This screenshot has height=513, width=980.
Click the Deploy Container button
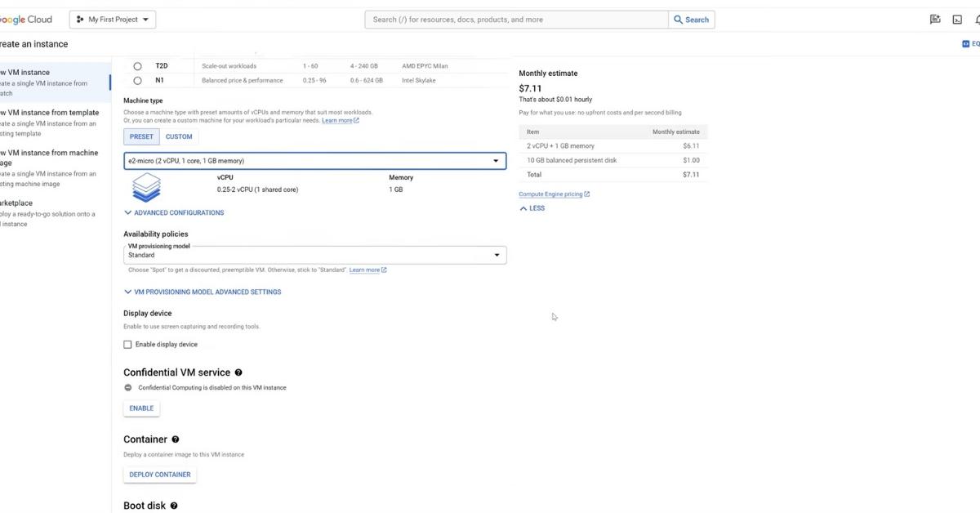click(x=160, y=475)
